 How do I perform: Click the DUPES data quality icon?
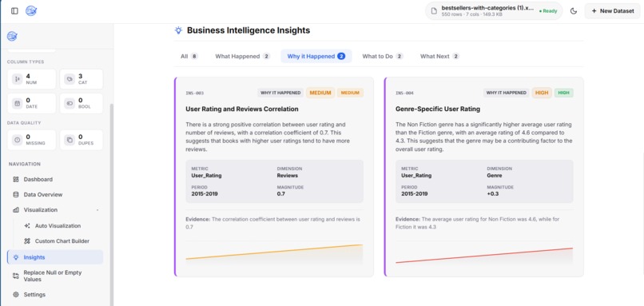[70, 140]
